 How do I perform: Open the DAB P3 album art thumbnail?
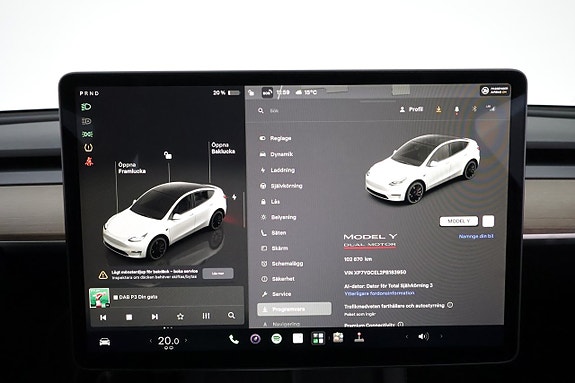coord(99,298)
